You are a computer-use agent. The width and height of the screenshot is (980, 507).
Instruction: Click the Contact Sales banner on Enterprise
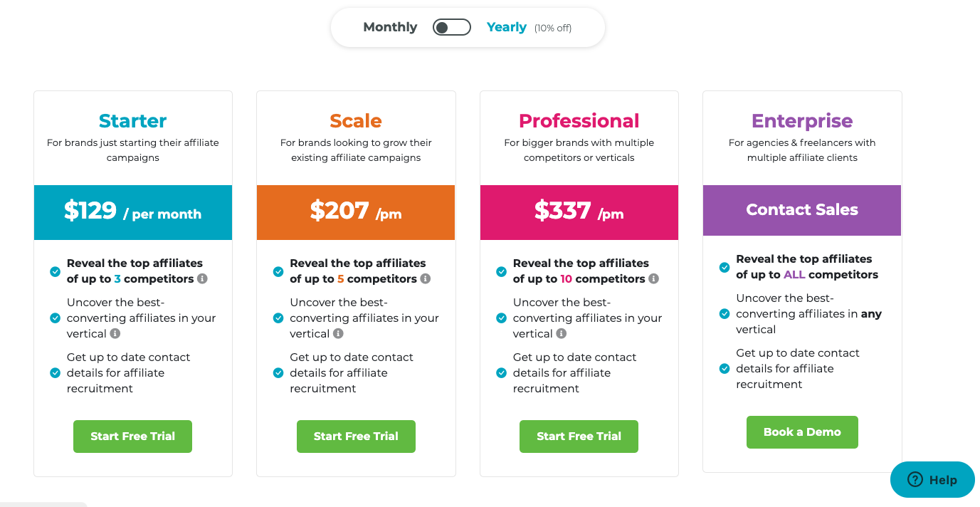click(x=802, y=210)
